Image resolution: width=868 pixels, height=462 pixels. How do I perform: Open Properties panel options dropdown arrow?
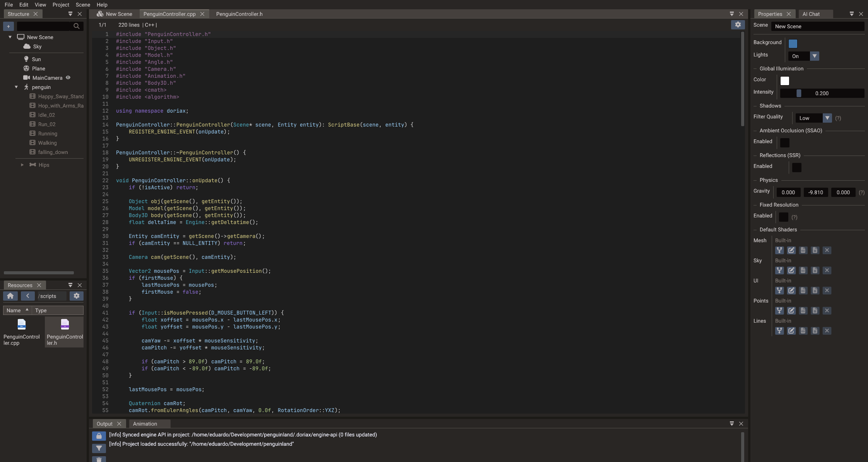click(x=852, y=14)
